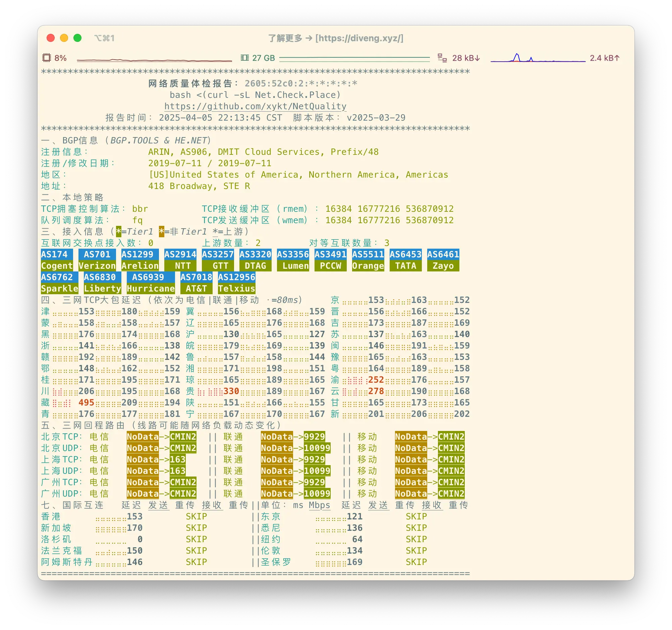Click the AS6762 badge
Image resolution: width=672 pixels, height=630 pixels.
click(59, 277)
